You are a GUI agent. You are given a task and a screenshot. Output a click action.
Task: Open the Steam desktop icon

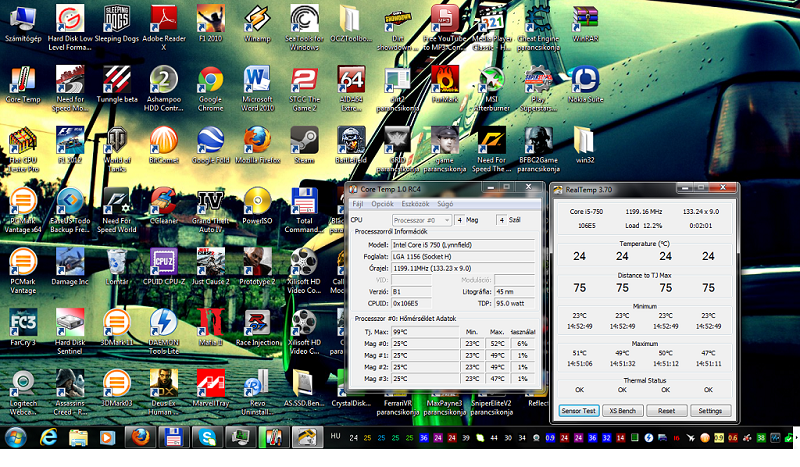304,146
